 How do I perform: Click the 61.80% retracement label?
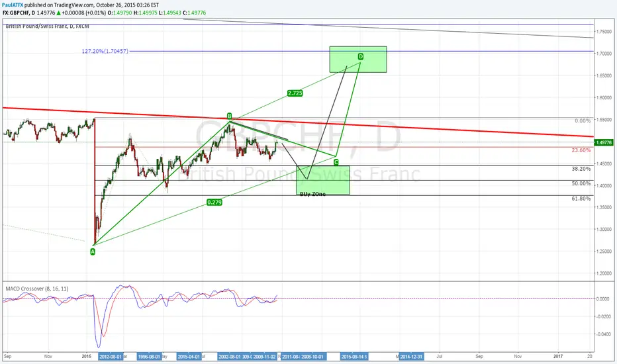coord(581,199)
